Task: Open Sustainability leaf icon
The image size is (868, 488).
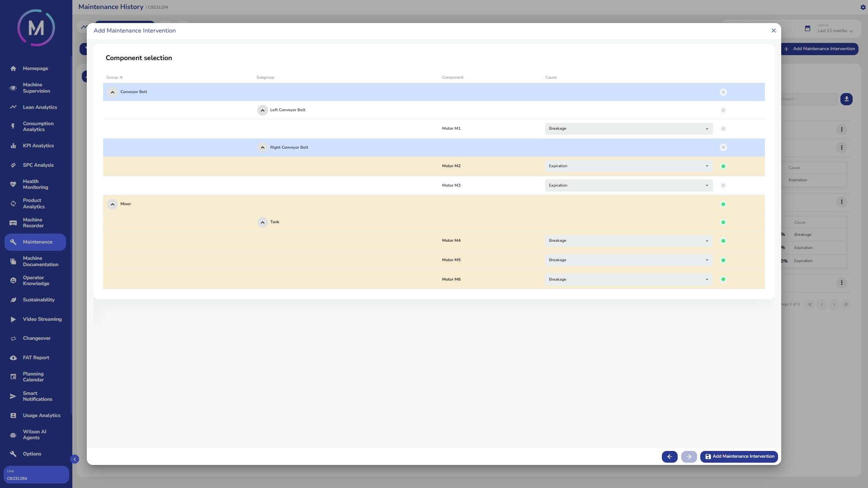Action: (x=13, y=300)
